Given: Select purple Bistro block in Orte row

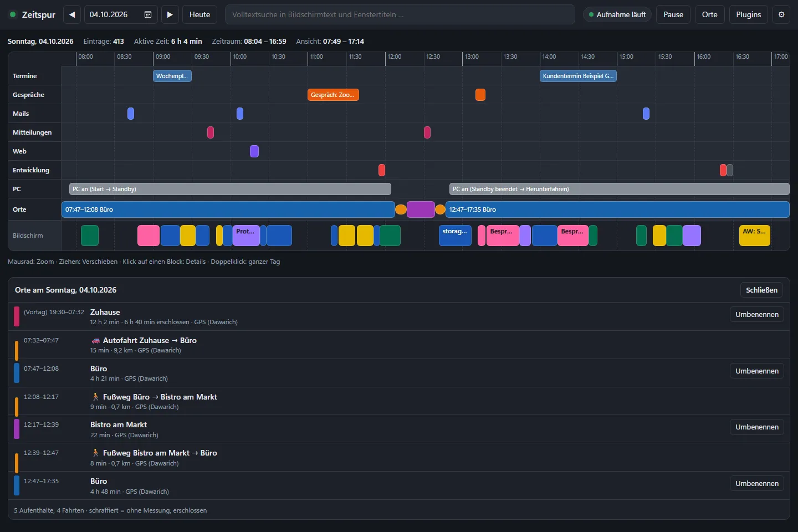Looking at the screenshot, I should (x=421, y=209).
